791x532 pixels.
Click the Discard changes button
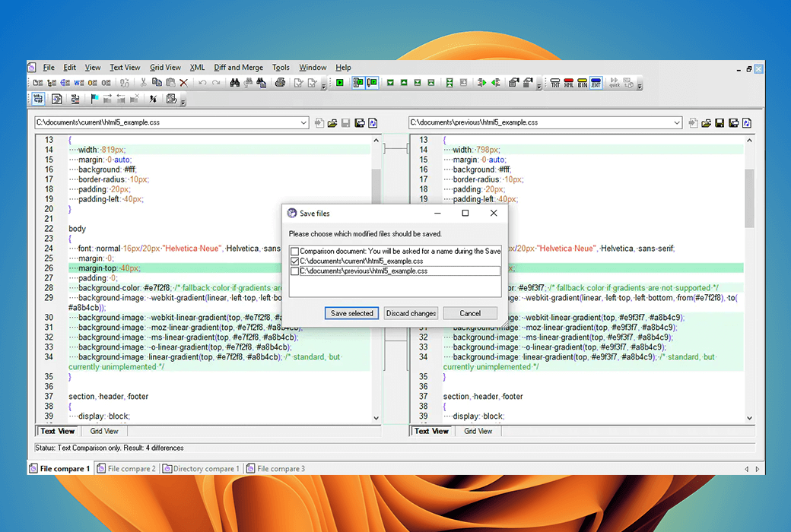tap(411, 313)
